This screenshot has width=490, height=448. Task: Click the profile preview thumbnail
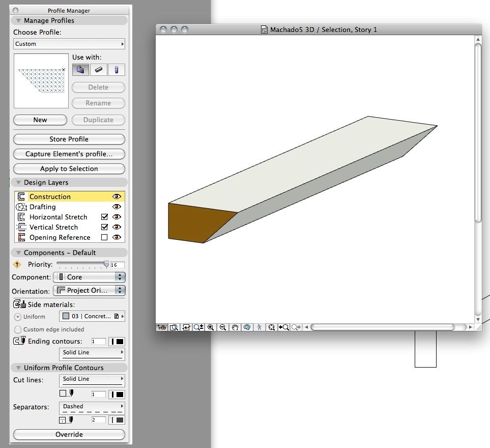coord(41,81)
